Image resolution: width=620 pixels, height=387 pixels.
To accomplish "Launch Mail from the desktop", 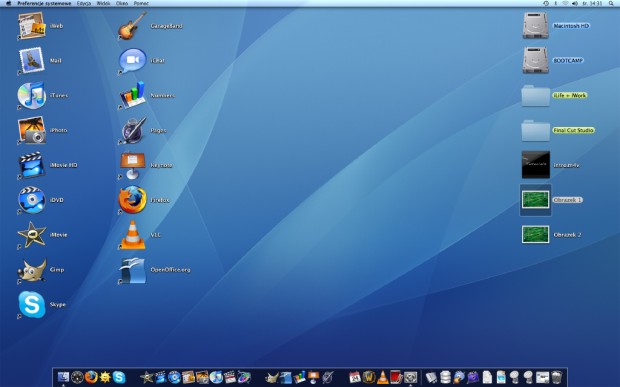I will (32, 60).
